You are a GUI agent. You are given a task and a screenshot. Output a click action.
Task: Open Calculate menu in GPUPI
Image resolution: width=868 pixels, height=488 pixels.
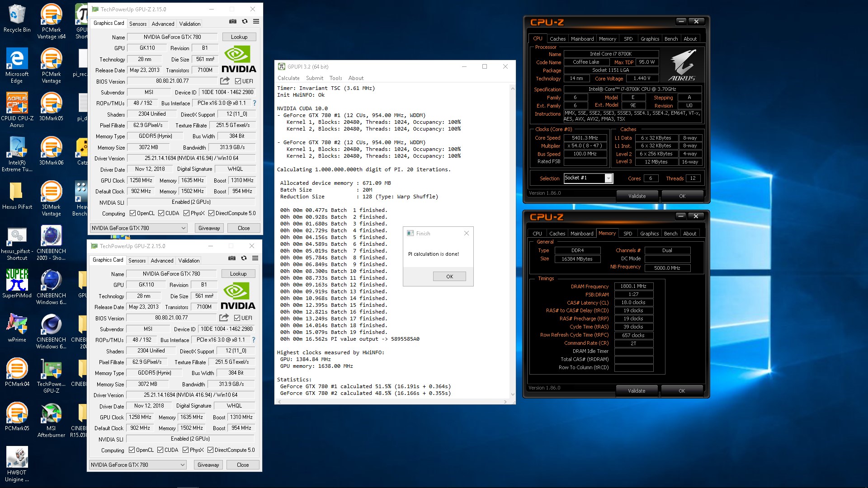click(x=288, y=78)
